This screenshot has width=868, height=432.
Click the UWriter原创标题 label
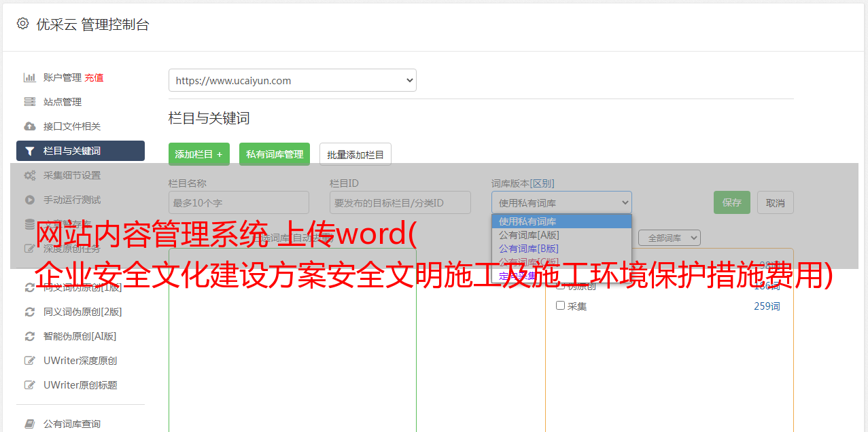tap(80, 385)
